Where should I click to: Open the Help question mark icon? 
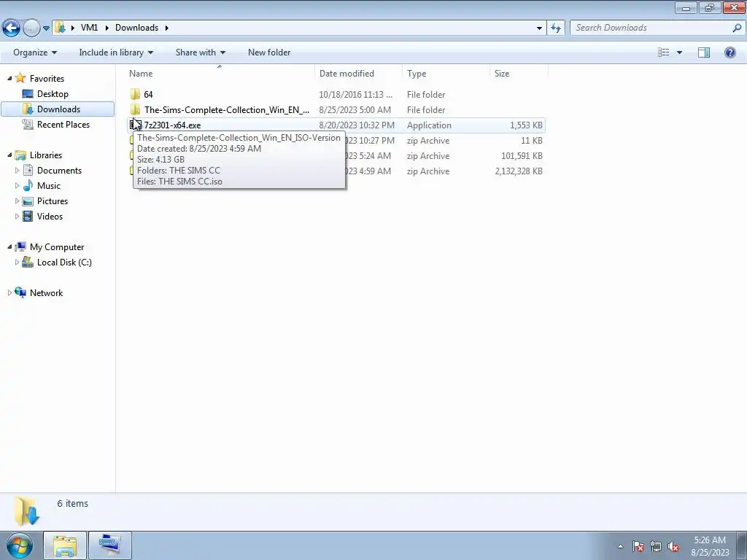[x=729, y=52]
